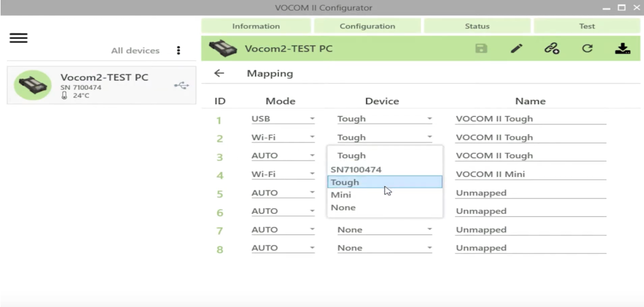
Task: Click the pencil edit icon
Action: [x=516, y=49]
